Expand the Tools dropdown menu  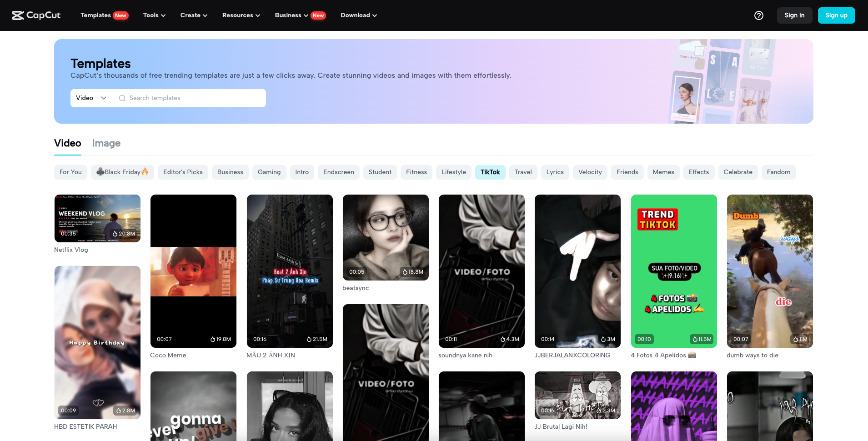154,15
